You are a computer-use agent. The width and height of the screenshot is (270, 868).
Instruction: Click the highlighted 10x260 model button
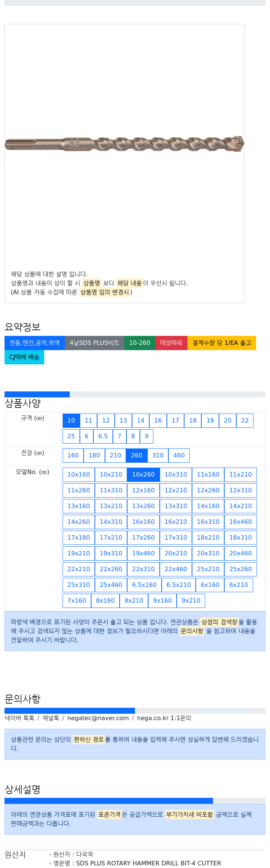pyautogui.click(x=143, y=474)
